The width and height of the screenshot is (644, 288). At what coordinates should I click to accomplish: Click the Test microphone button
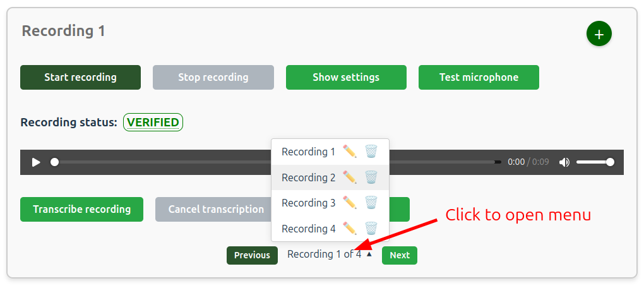[479, 78]
